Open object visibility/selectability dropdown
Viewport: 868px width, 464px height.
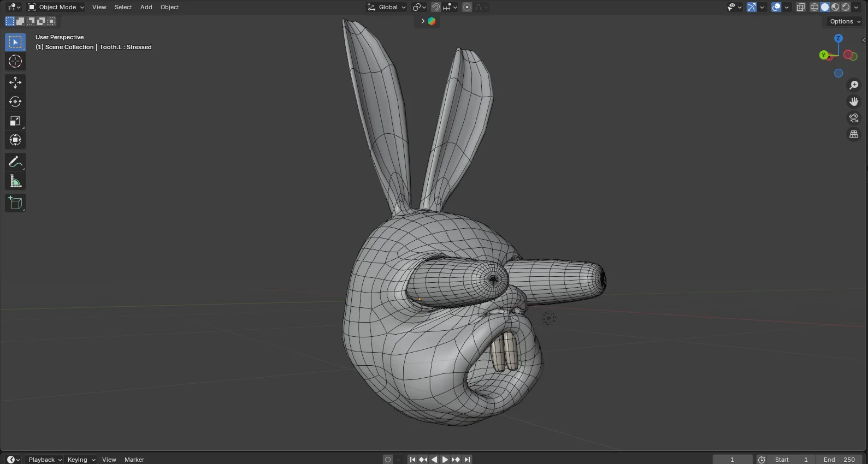pos(734,7)
